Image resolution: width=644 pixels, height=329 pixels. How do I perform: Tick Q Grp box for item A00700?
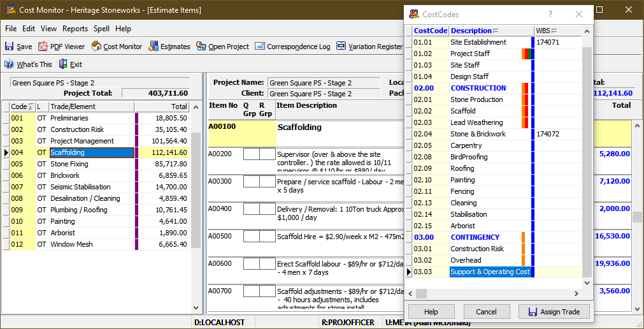[x=252, y=291]
